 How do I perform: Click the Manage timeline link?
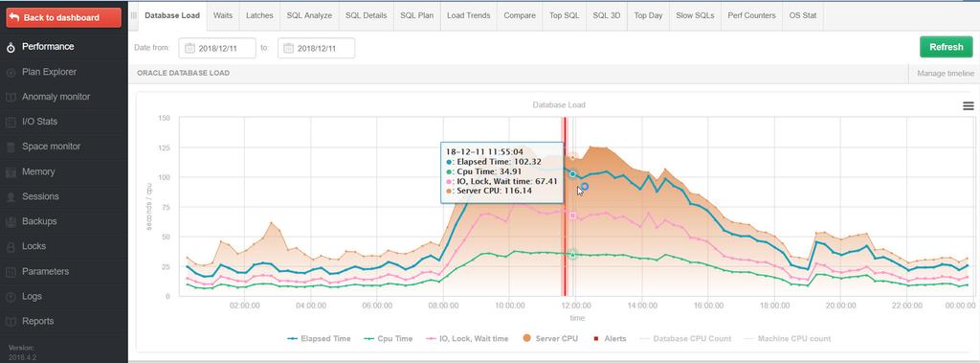(x=945, y=73)
